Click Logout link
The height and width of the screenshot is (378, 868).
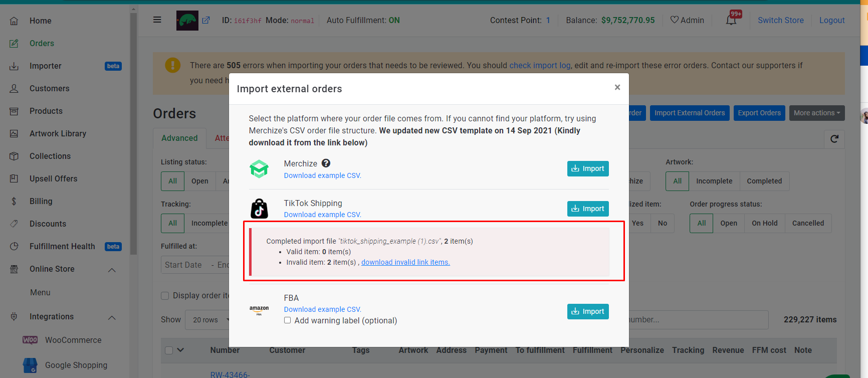click(x=832, y=20)
